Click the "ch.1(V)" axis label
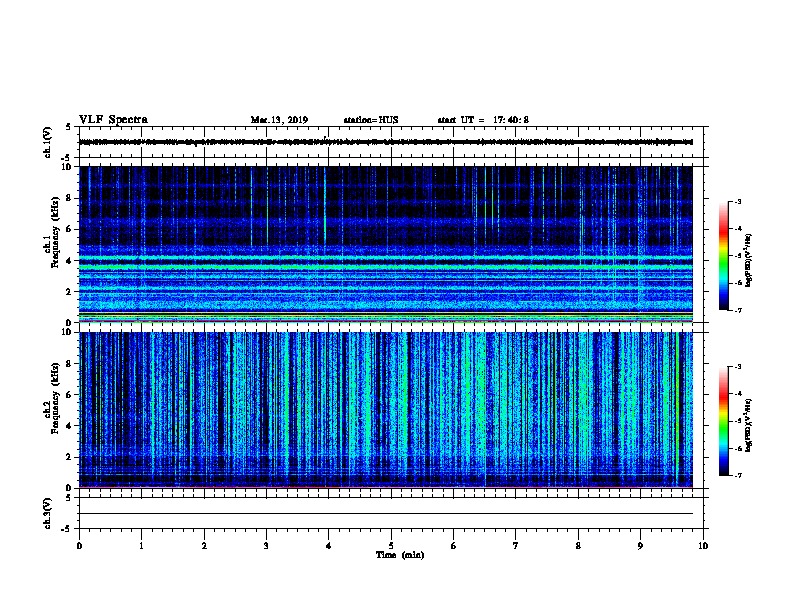Screen dimensions: 792x612 pyautogui.click(x=47, y=142)
